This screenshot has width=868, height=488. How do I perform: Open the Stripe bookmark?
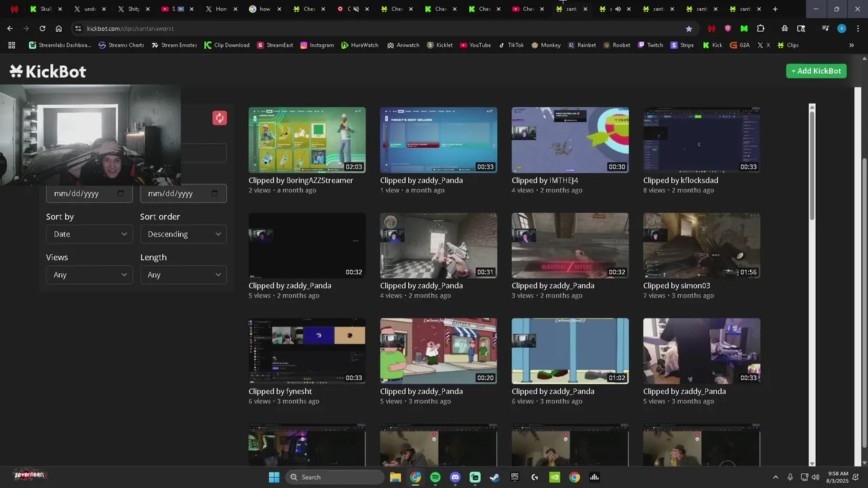click(x=683, y=45)
